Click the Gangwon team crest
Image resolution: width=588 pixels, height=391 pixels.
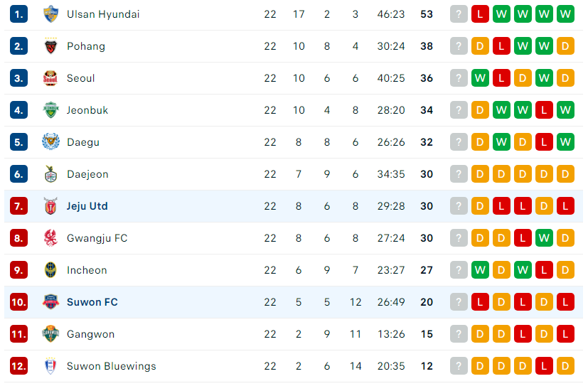click(50, 334)
